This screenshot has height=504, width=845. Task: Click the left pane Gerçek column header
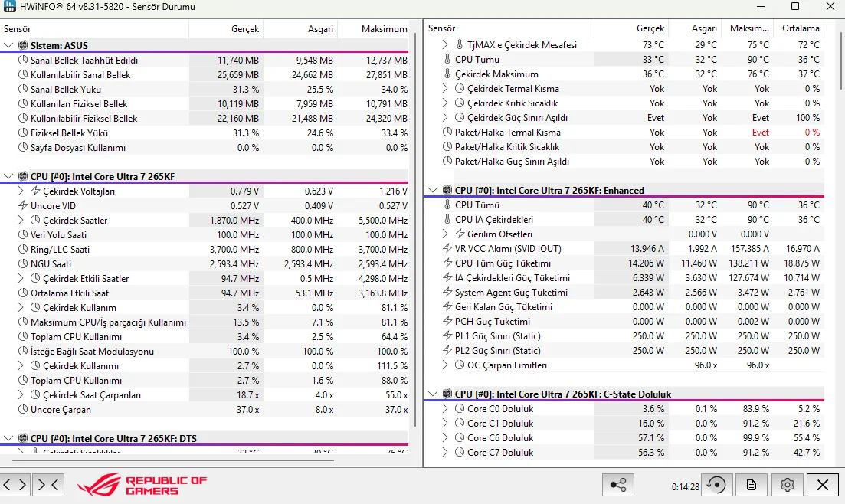click(226, 28)
